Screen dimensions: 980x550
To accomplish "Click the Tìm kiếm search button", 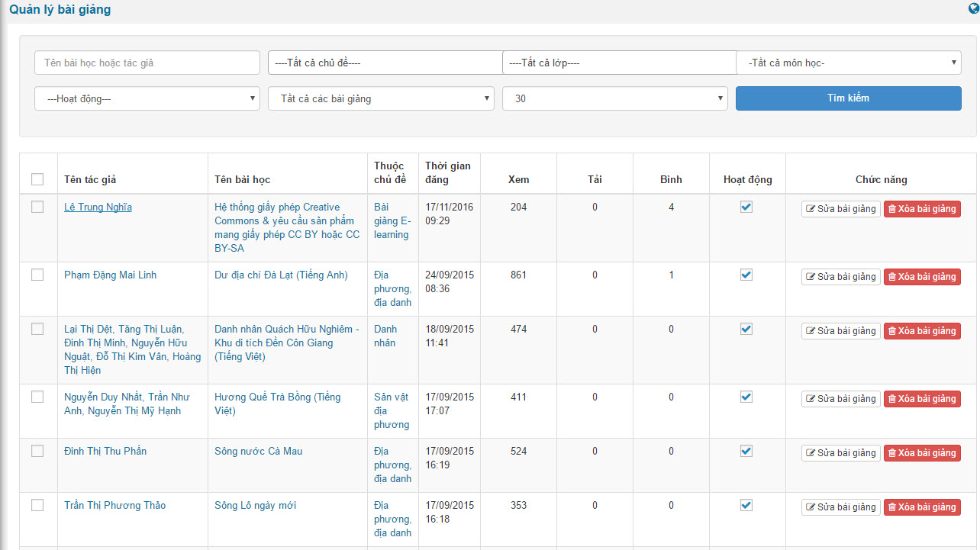I will (x=848, y=98).
